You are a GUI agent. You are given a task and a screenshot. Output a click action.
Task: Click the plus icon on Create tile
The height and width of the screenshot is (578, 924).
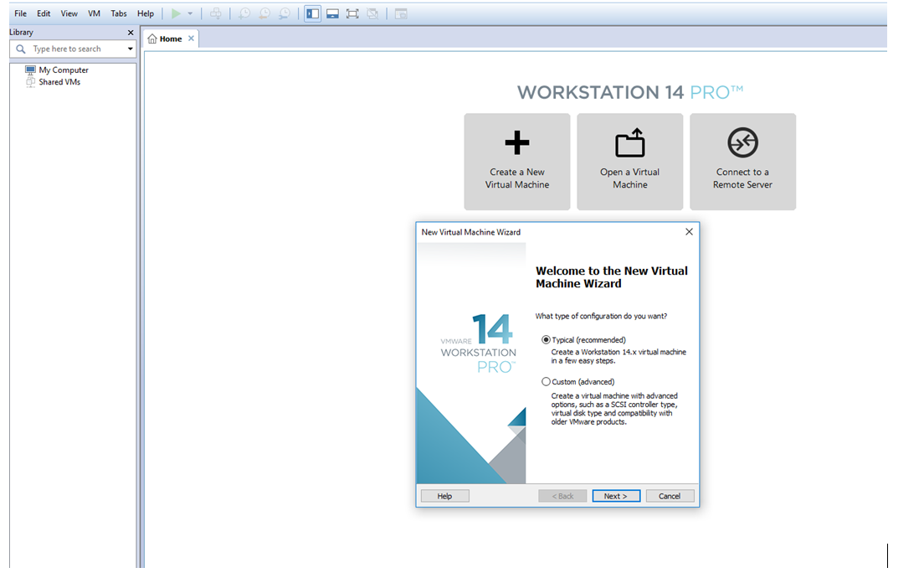tap(516, 142)
